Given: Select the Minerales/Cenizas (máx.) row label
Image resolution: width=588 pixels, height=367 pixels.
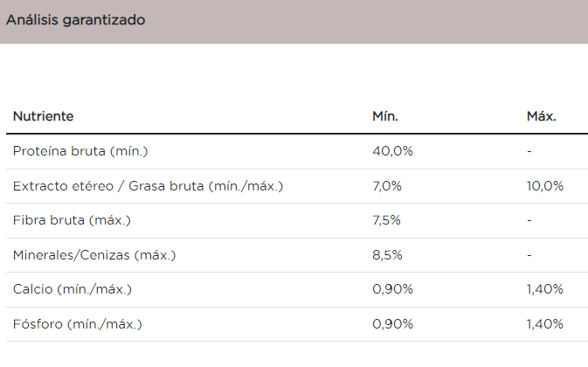Looking at the screenshot, I should (x=94, y=255).
